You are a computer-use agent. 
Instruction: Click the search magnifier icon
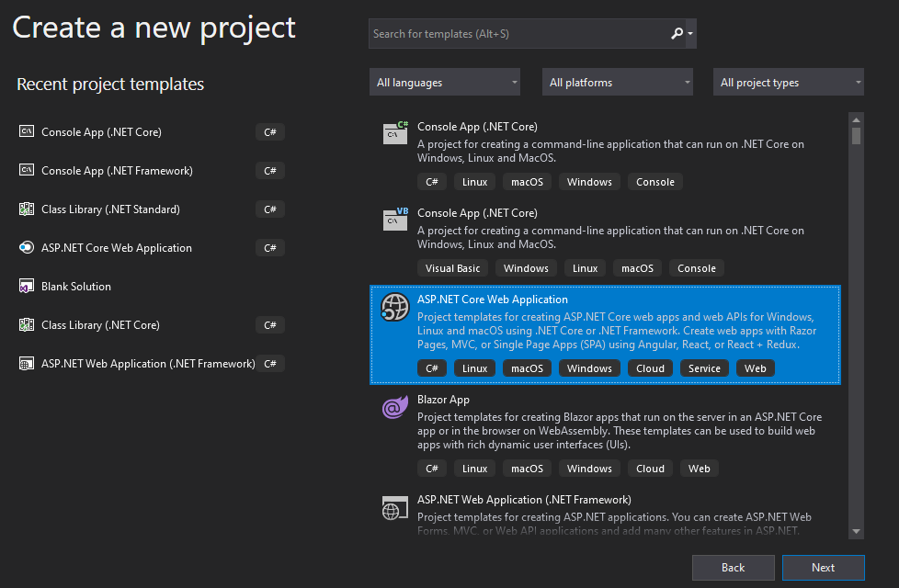coord(677,34)
